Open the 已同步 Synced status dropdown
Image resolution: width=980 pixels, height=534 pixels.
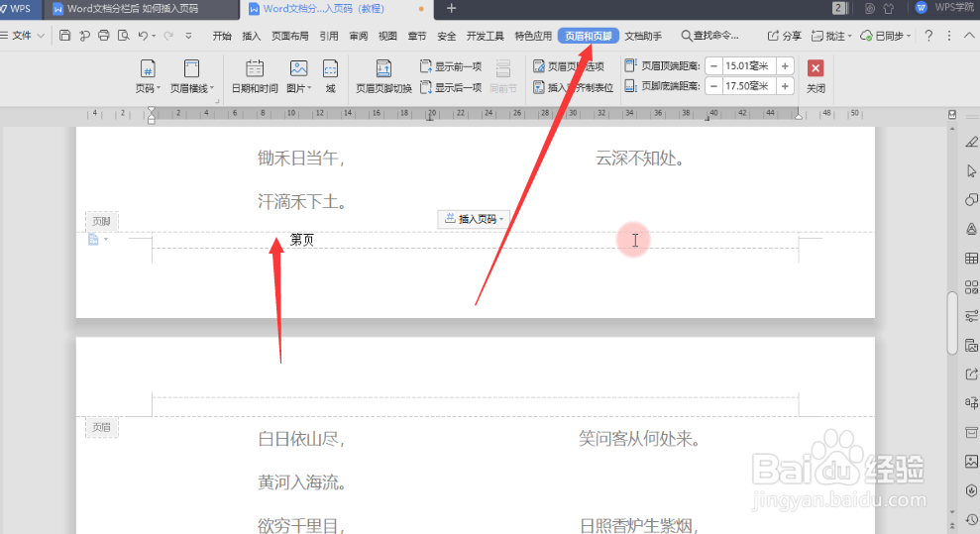point(886,36)
